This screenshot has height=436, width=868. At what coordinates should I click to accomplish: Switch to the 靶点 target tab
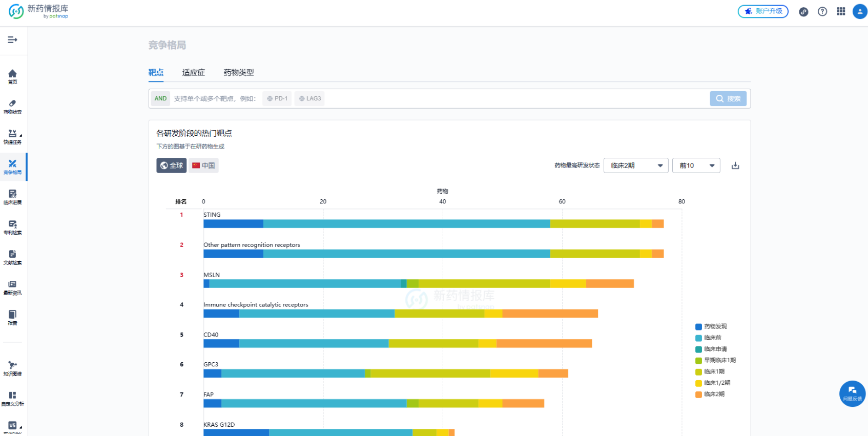pyautogui.click(x=156, y=73)
